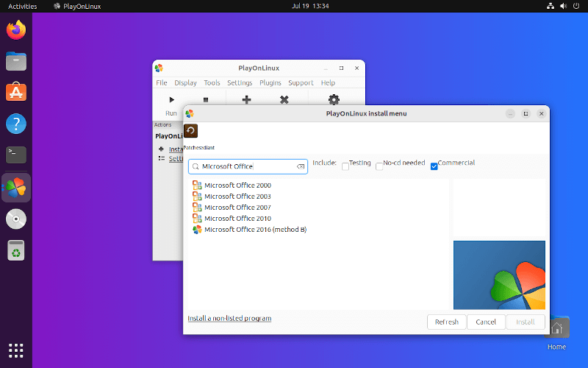This screenshot has width=588, height=368.
Task: Click the plus Install icon in PlayOnLinux toolbar
Action: [246, 99]
